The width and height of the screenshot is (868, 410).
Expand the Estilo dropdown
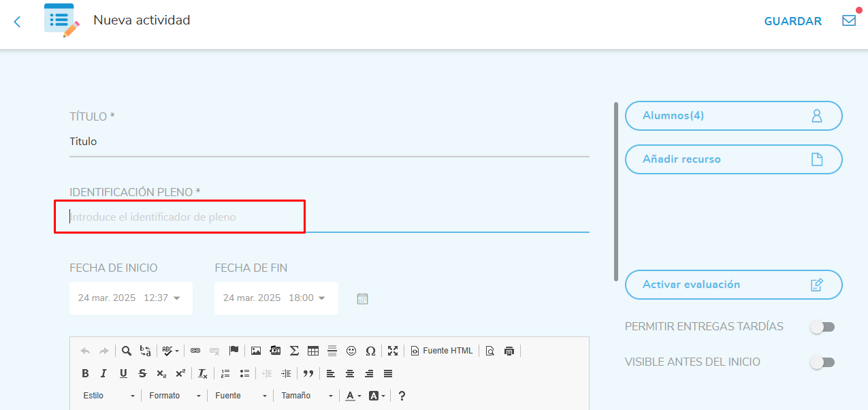(x=109, y=396)
